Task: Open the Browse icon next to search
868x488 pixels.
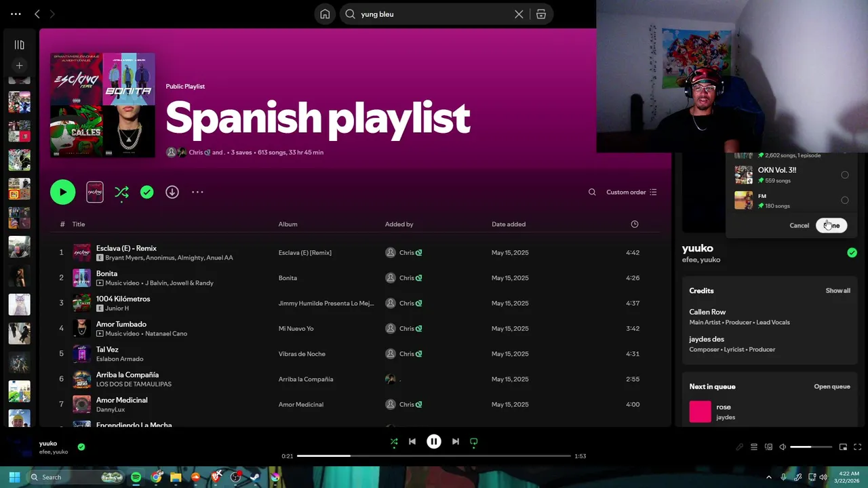Action: tap(540, 14)
